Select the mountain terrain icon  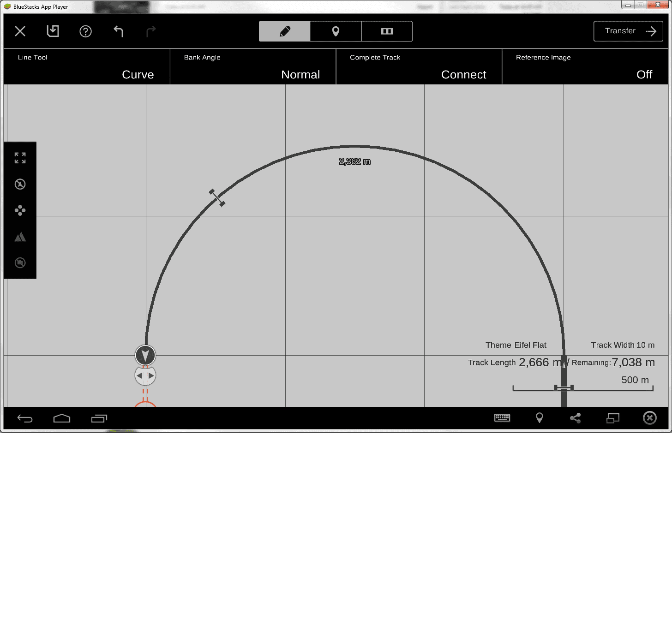[20, 237]
